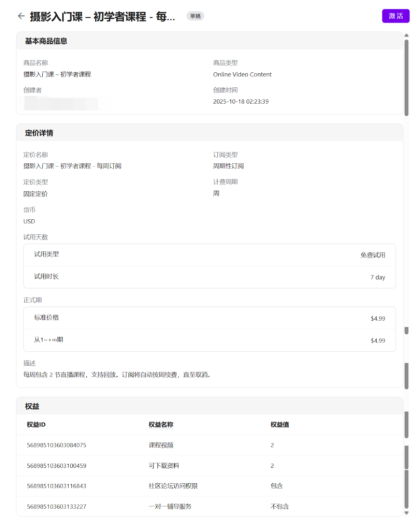
Task: Click the top vertical scrollbar thumb
Action: coord(407,77)
